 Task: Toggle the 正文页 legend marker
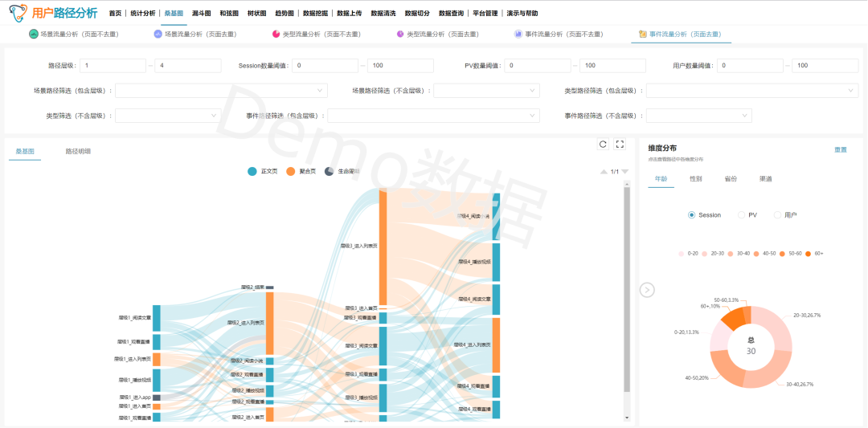click(252, 172)
